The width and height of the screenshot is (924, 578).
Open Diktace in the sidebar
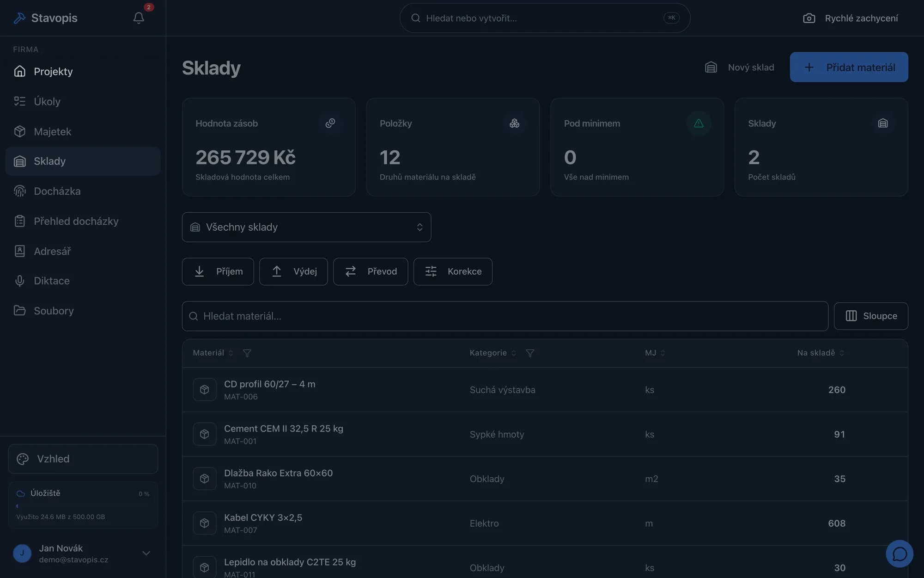click(83, 281)
